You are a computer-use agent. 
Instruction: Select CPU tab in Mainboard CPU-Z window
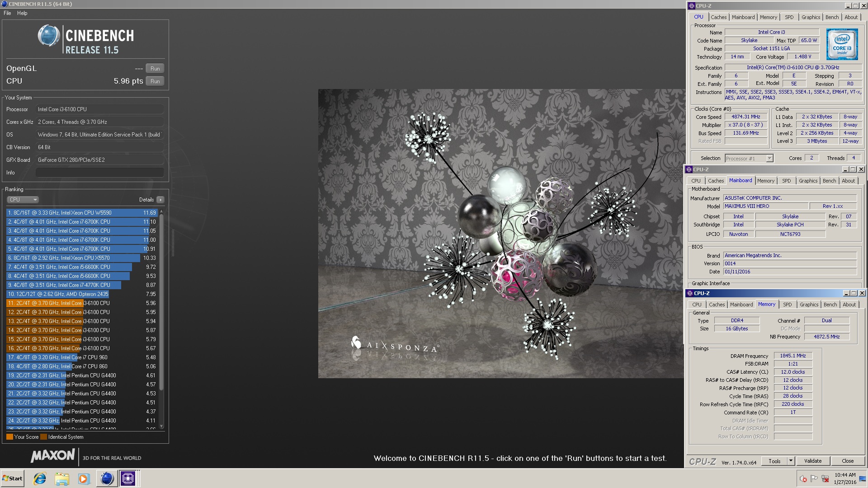(696, 181)
